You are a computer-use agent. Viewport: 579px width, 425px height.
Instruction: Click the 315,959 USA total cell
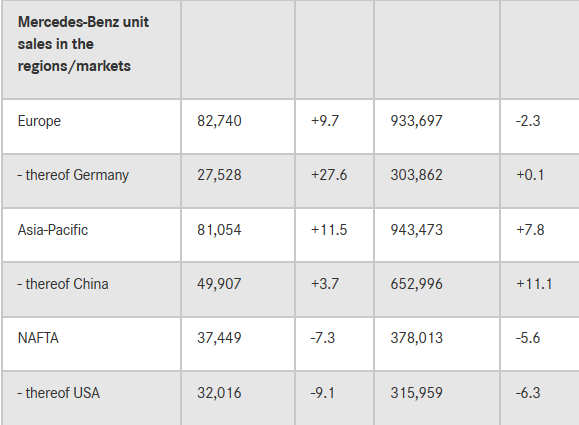click(416, 393)
